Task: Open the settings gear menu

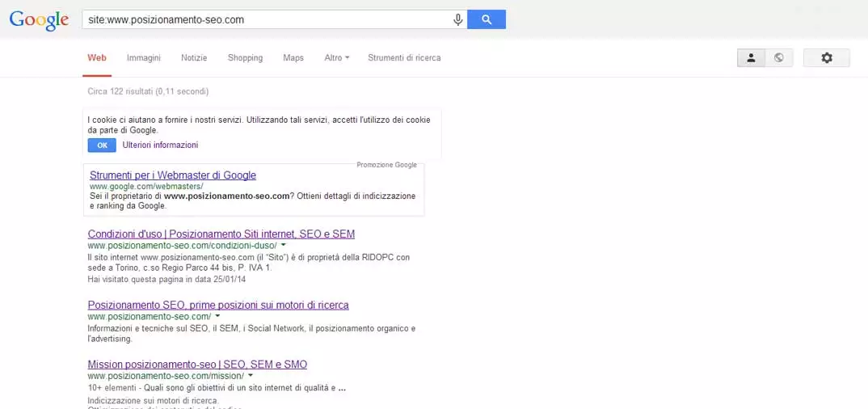Action: 827,57
